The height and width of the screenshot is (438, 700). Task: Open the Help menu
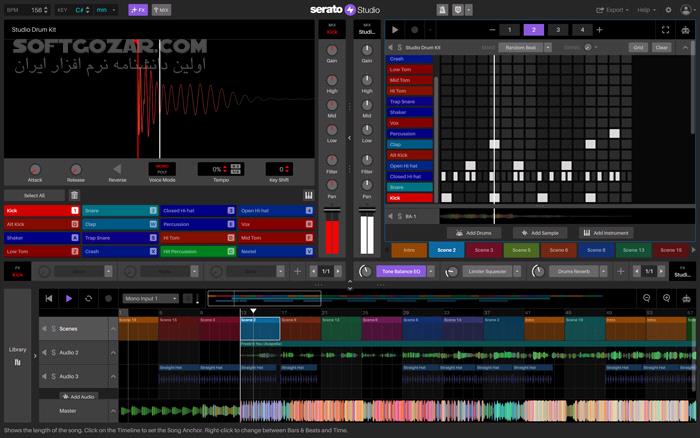tap(646, 10)
